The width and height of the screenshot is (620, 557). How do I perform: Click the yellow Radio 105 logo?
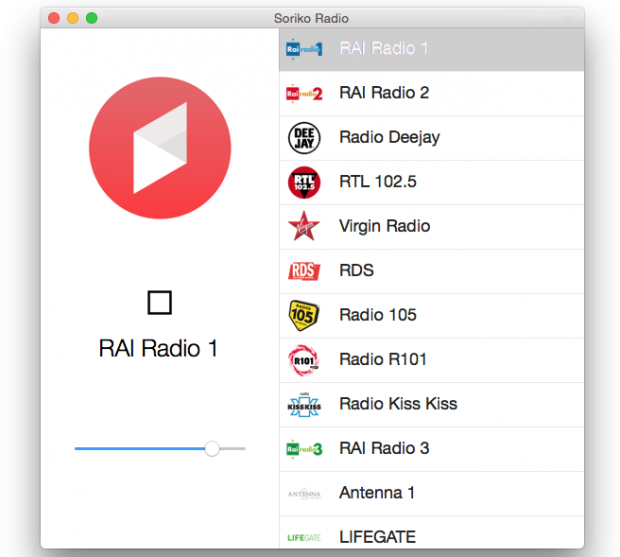tap(304, 315)
